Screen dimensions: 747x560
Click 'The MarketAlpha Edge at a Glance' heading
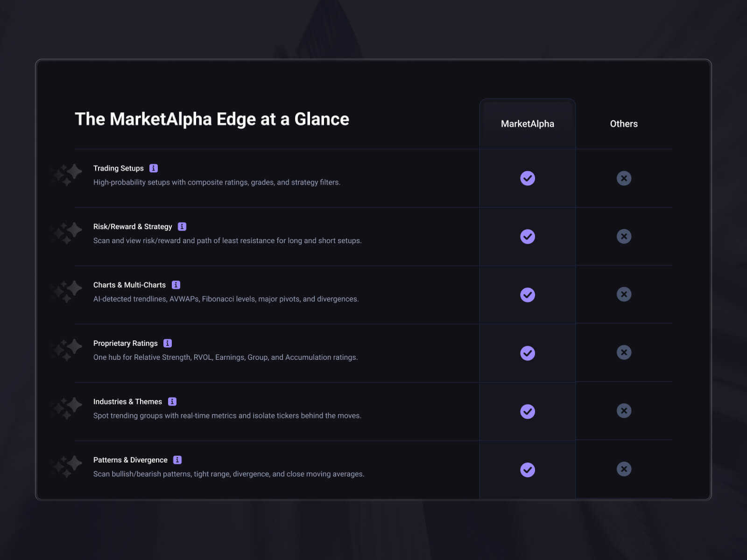[x=212, y=119]
